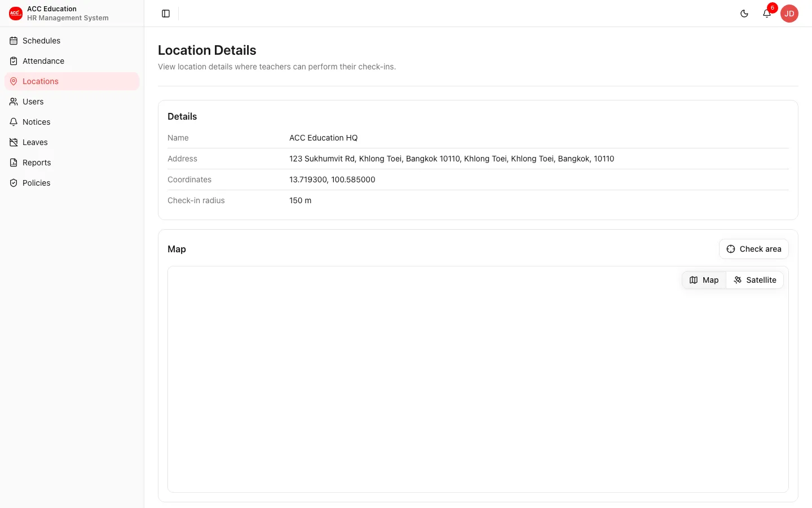Click the HR Management System subtitle
Viewport: 812px width, 508px height.
pyautogui.click(x=68, y=18)
